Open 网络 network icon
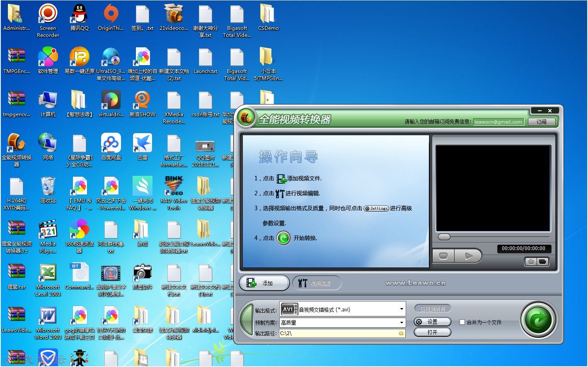Screen dimensions: 588x367 pyautogui.click(x=48, y=147)
